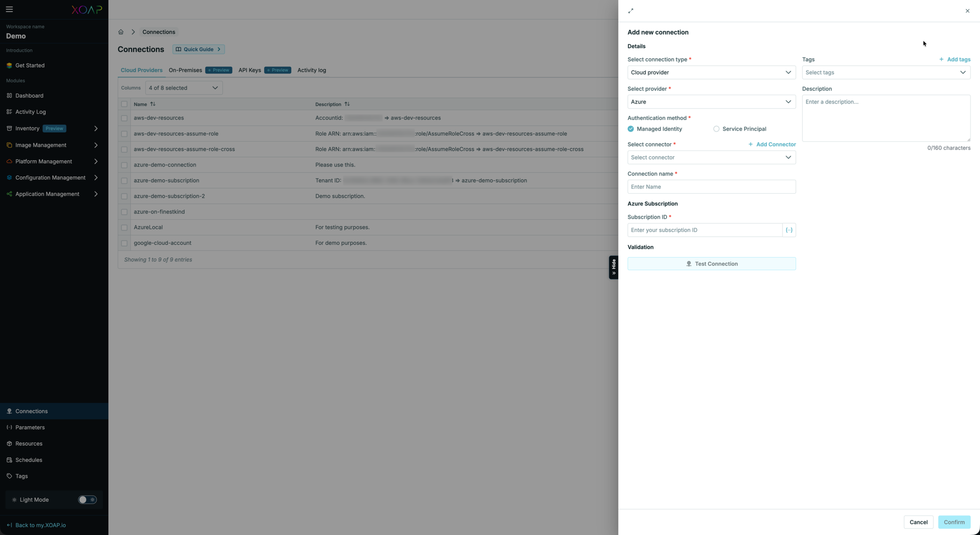Click the home breadcrumb icon
Viewport: 980px width, 535px height.
coord(121,32)
